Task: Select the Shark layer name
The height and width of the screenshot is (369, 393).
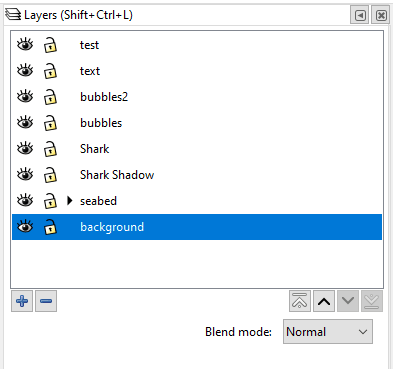Action: click(x=94, y=149)
